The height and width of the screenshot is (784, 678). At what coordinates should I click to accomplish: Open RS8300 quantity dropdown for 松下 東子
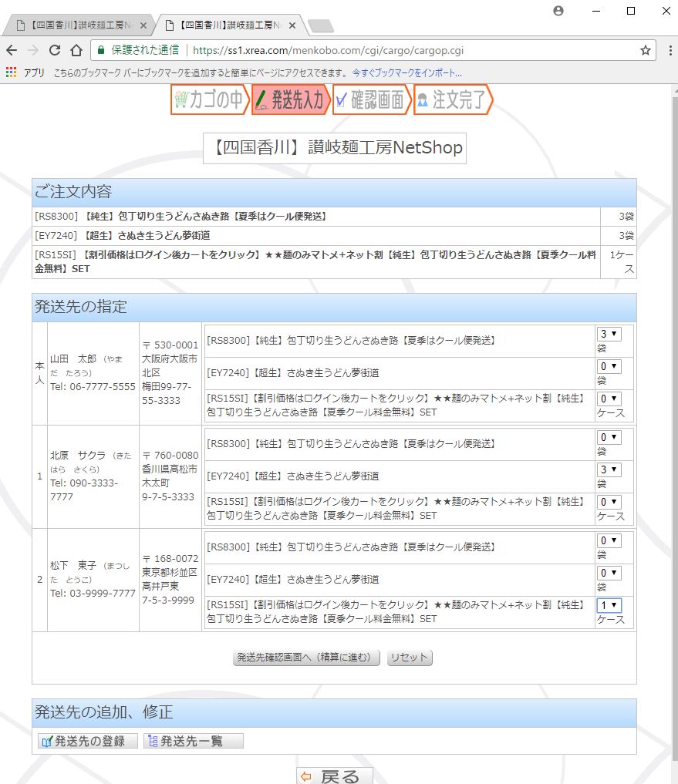pyautogui.click(x=609, y=540)
